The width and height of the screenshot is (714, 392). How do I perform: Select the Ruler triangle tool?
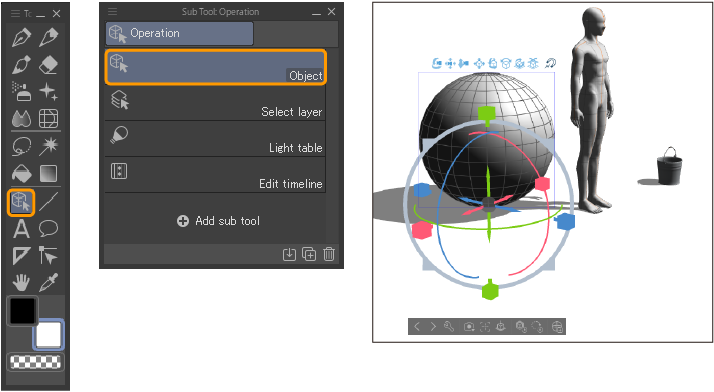coord(21,256)
